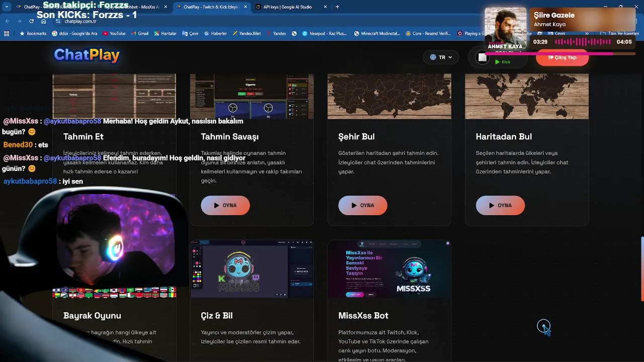Click the browser home icon

tap(44, 21)
